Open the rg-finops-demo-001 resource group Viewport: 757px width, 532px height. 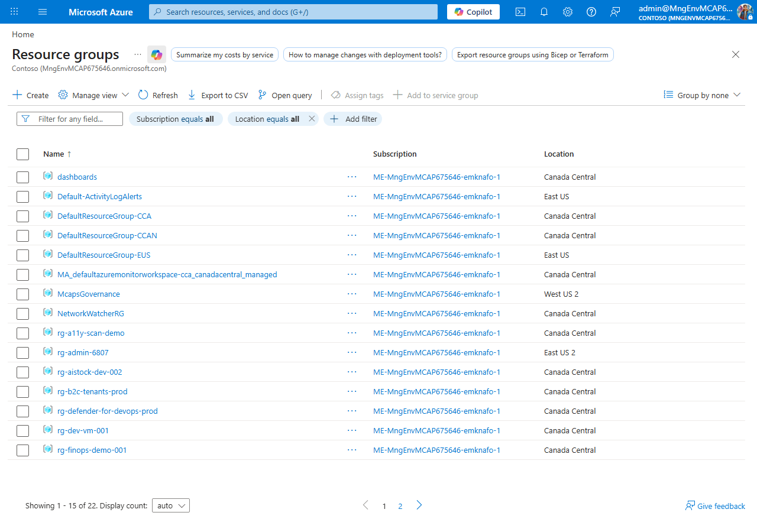click(x=92, y=450)
